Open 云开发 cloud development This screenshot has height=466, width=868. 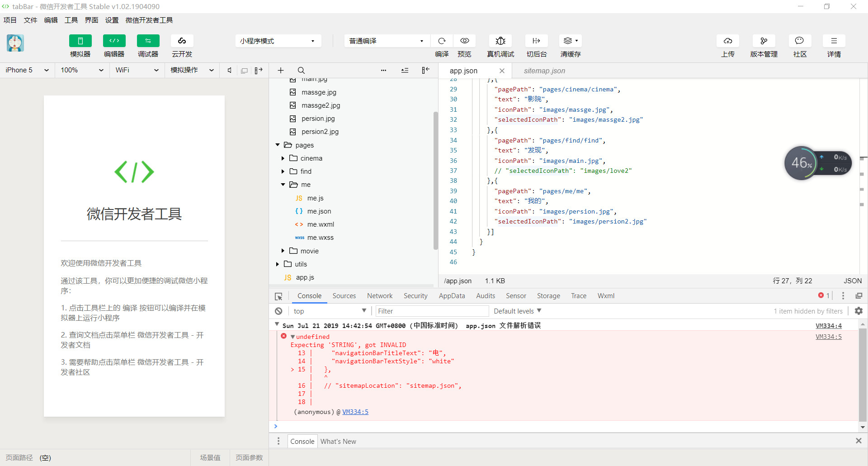(182, 41)
